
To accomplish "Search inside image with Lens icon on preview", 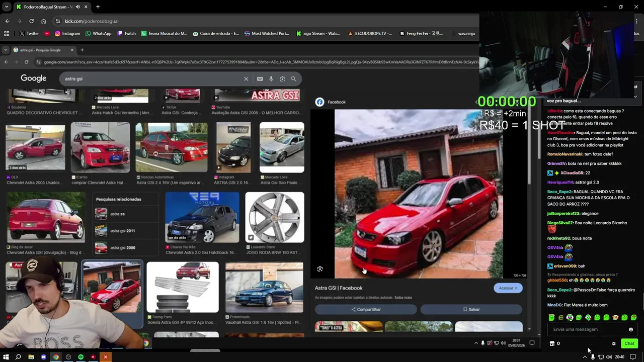I will tap(320, 269).
